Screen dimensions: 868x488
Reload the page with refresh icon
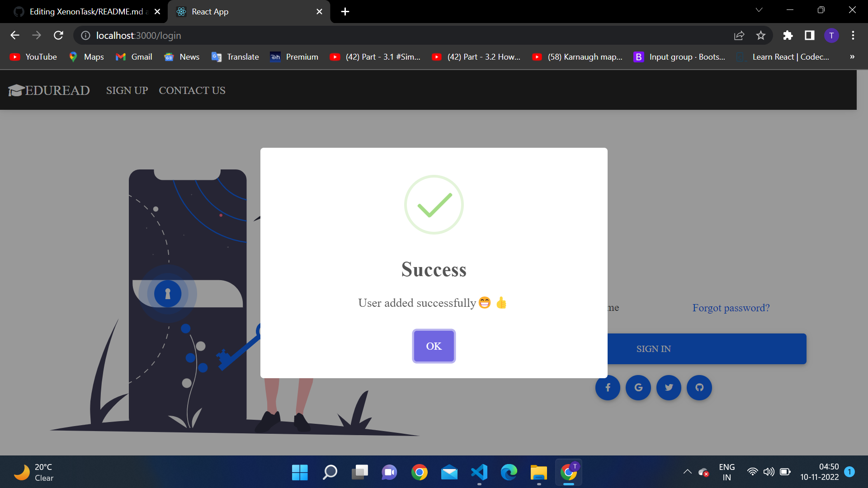(x=58, y=35)
